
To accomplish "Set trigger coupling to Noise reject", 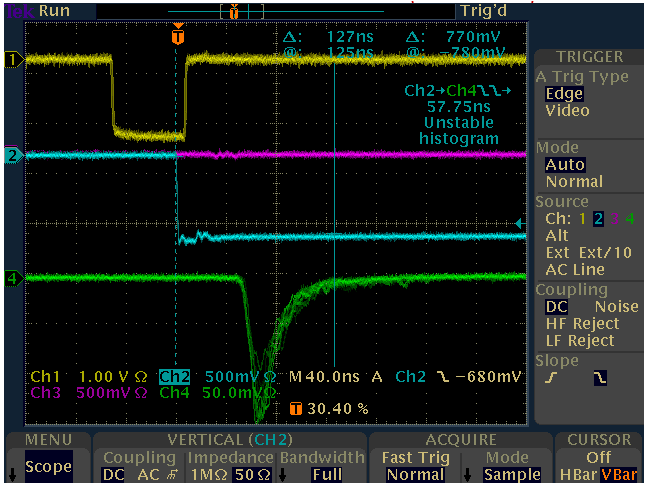I will coord(617,307).
